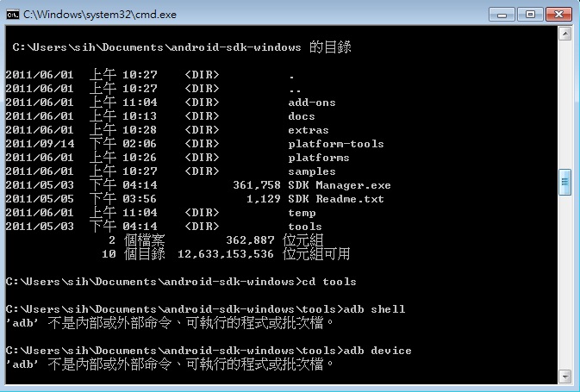Click the time 11:04 on add-ons row
580x392 pixels.
pyautogui.click(x=140, y=103)
